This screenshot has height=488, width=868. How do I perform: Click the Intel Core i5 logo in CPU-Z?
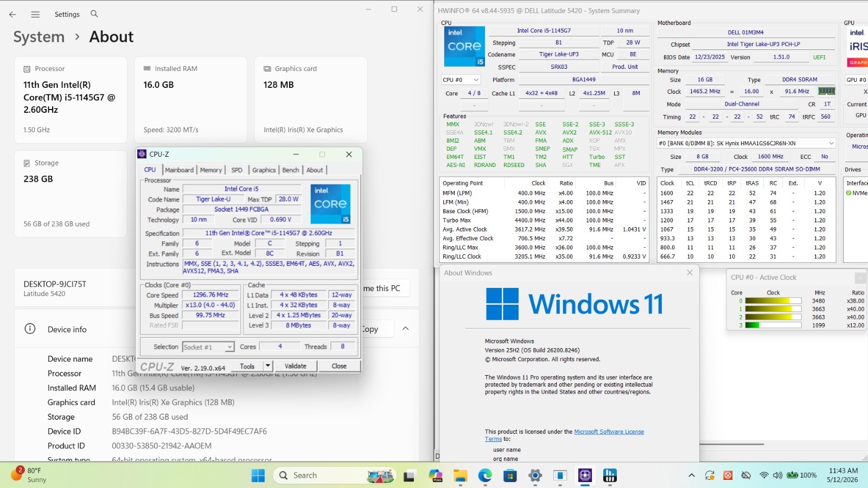330,204
